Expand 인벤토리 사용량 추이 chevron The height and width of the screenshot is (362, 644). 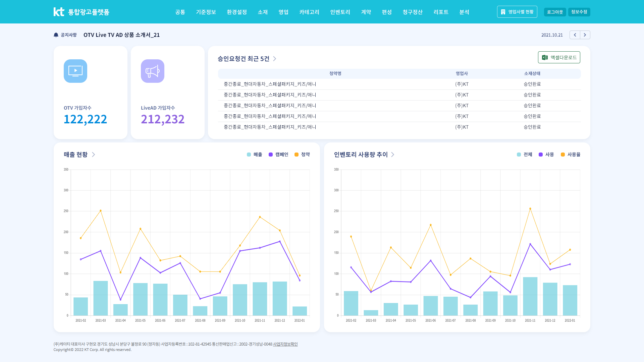(x=393, y=155)
